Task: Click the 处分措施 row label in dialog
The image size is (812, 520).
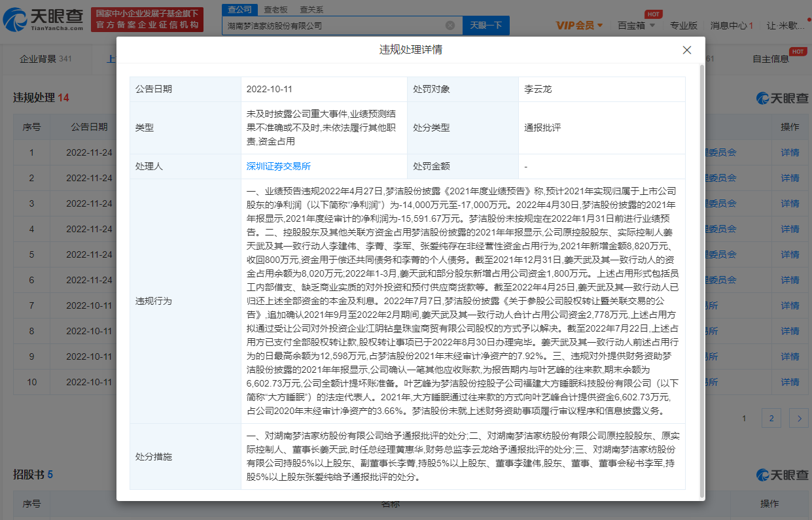Action: (154, 457)
